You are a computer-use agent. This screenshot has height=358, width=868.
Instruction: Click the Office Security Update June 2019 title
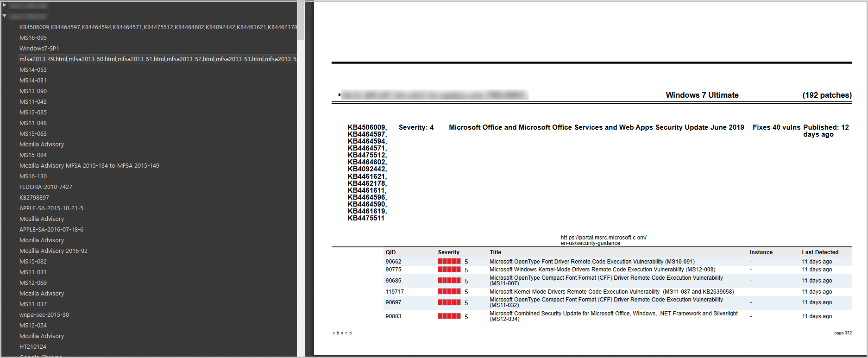click(597, 127)
